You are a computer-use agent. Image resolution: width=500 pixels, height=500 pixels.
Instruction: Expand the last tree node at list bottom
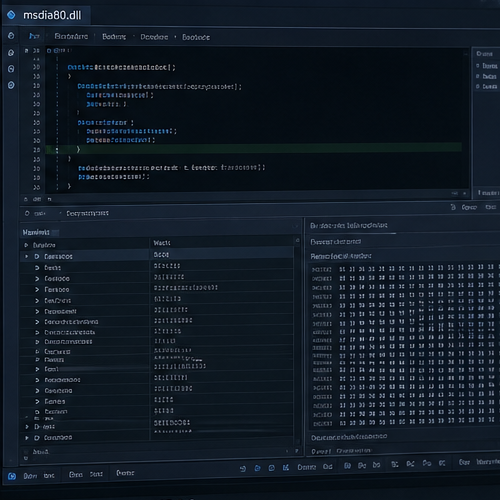[27, 438]
